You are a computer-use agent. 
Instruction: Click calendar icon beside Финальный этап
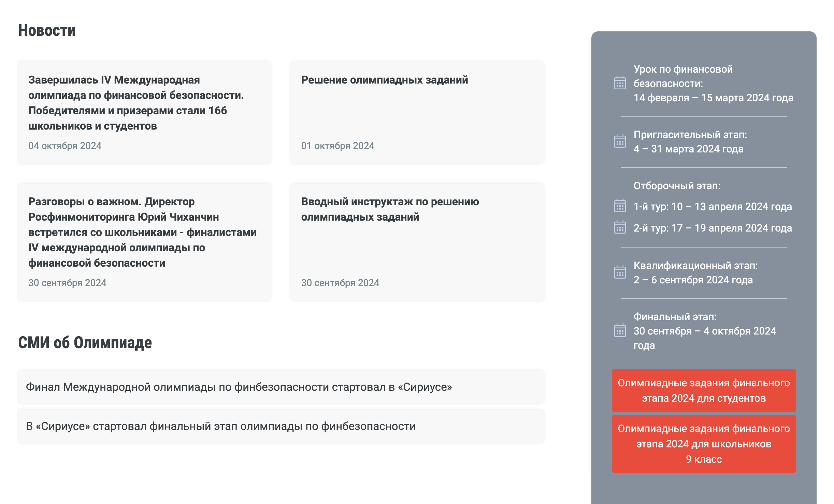coord(620,330)
